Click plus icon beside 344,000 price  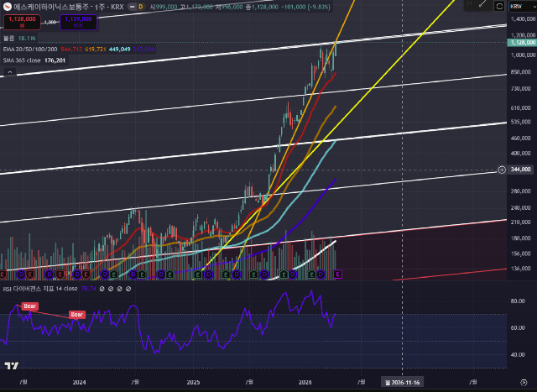point(502,170)
